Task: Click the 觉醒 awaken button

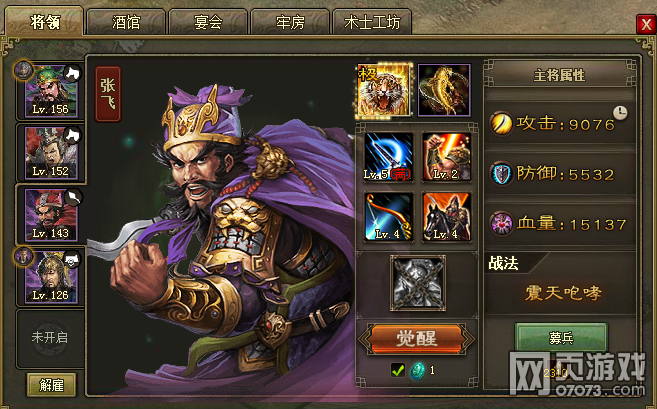Action: coord(417,339)
